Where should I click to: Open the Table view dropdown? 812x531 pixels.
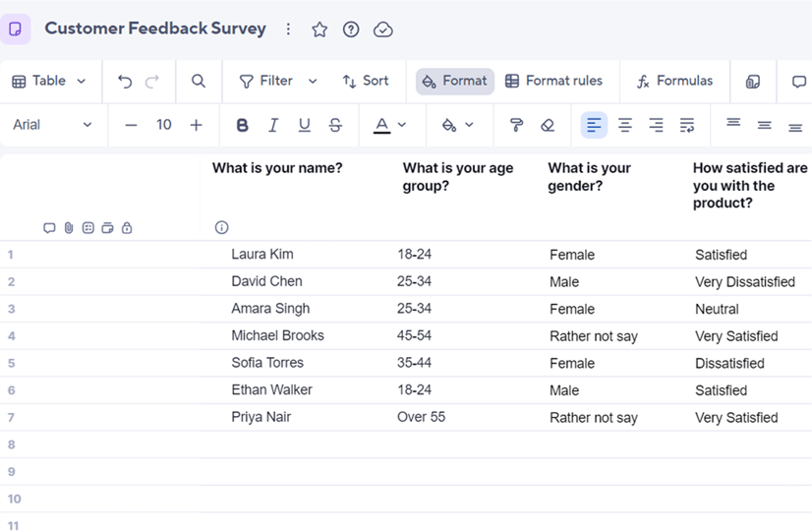coord(49,82)
